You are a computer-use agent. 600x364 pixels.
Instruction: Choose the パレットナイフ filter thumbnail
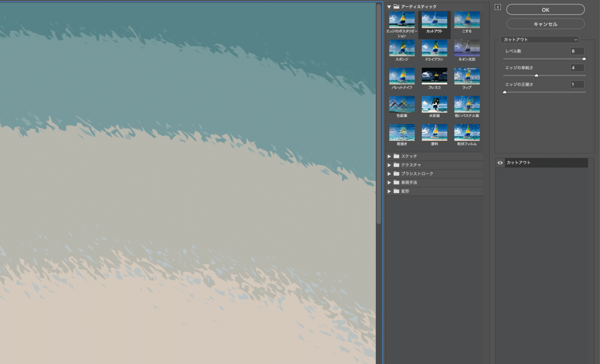[x=402, y=76]
